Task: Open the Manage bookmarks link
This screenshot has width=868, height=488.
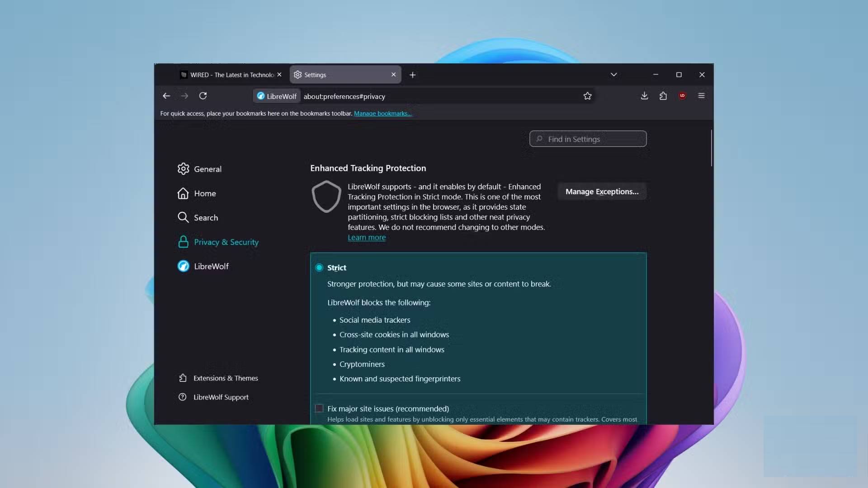Action: 383,113
